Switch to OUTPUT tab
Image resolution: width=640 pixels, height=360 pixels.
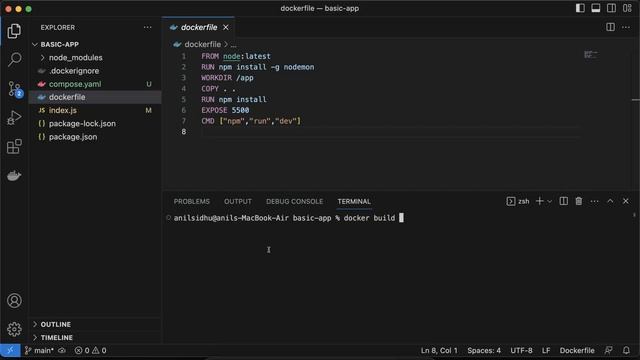pyautogui.click(x=238, y=202)
